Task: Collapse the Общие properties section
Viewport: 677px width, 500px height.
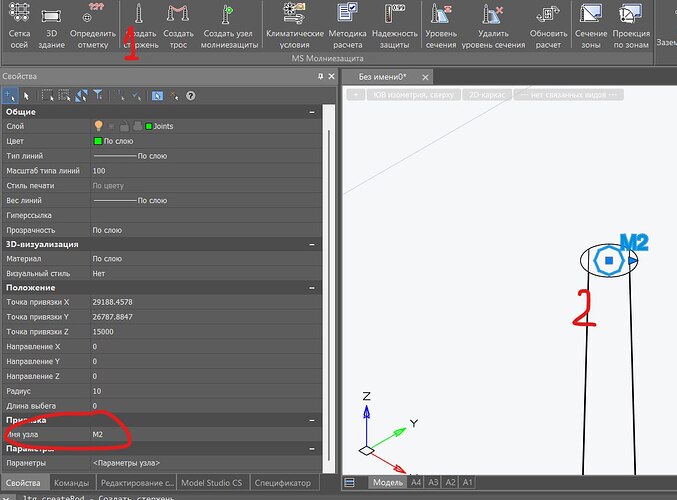Action: (318, 111)
